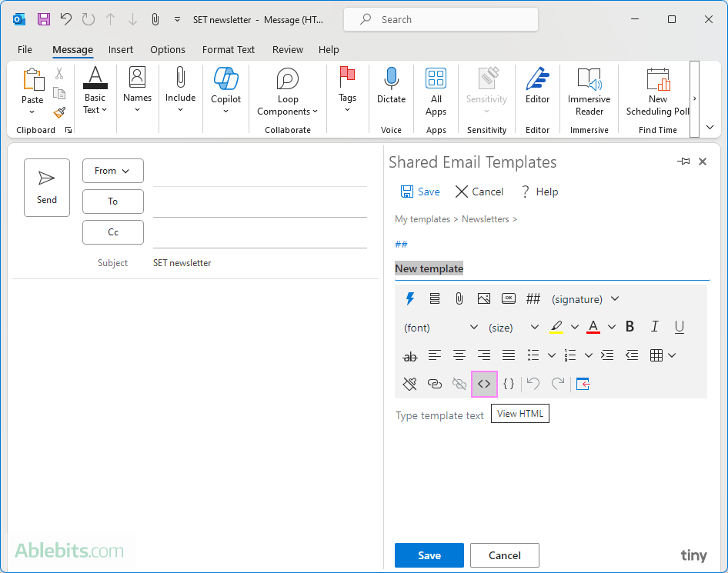Viewport: 728px width, 573px height.
Task: Toggle bold formatting in the template editor
Action: (629, 326)
